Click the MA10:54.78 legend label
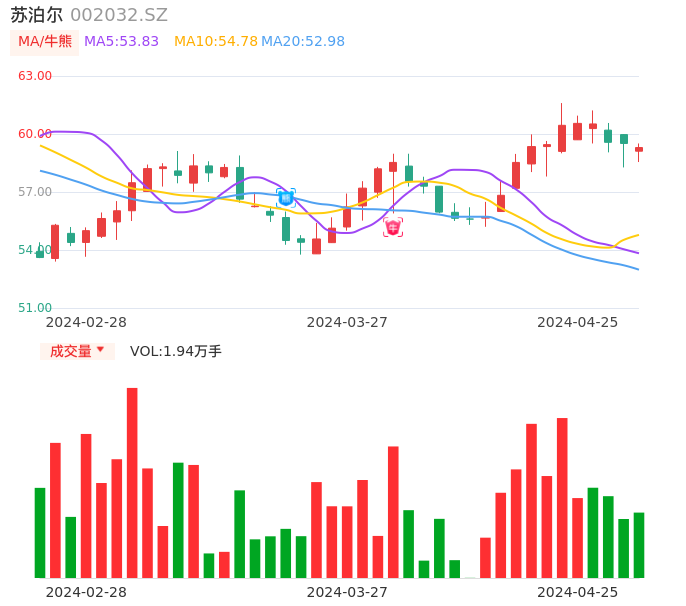The image size is (686, 606). pos(215,42)
